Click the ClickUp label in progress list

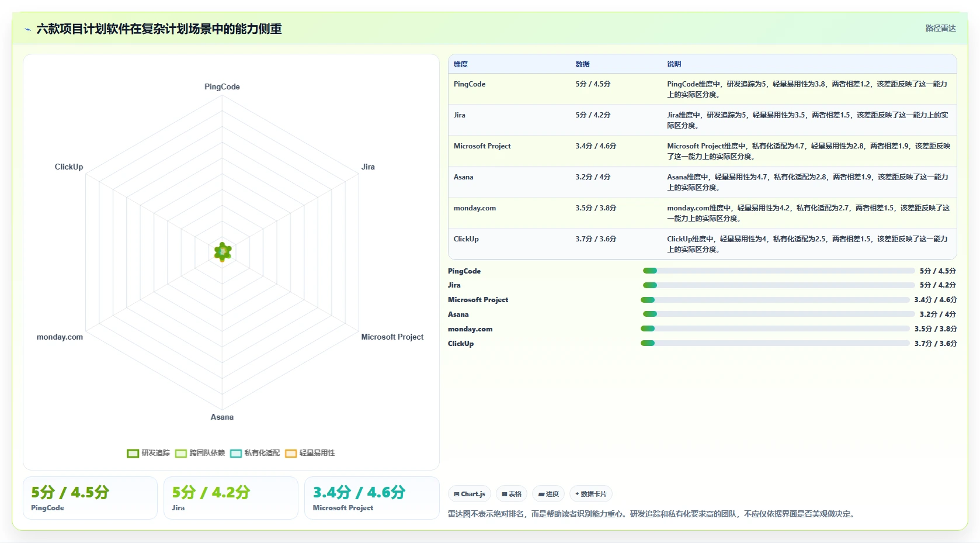[461, 344]
